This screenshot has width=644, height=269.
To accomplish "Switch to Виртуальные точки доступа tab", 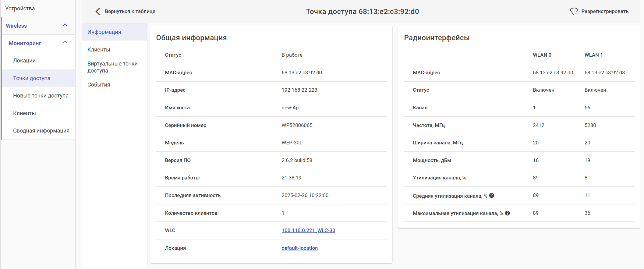I will [112, 67].
